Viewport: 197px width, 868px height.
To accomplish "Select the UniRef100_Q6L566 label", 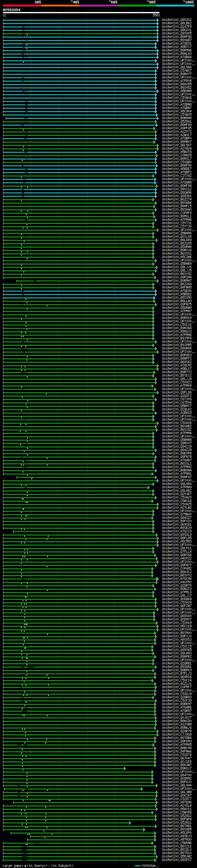I will point(177,67).
